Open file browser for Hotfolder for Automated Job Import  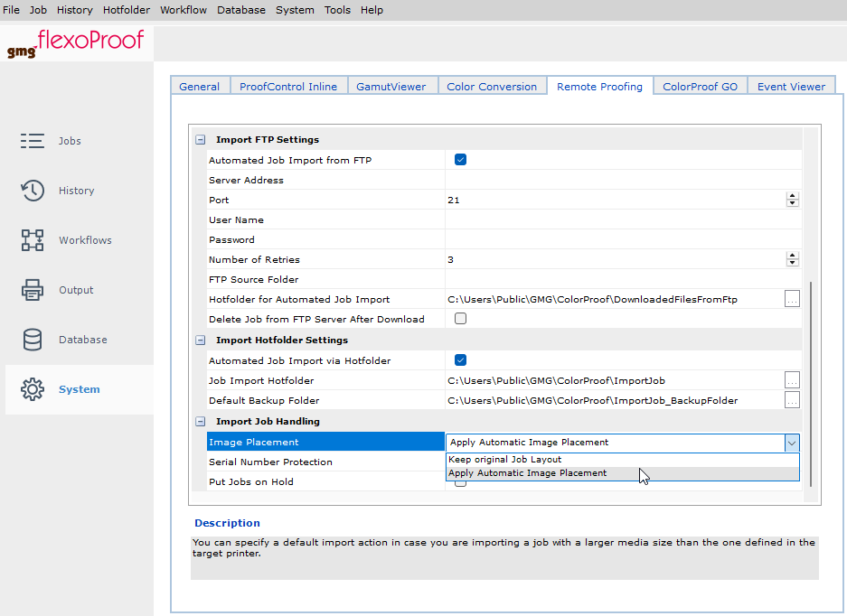tap(792, 299)
